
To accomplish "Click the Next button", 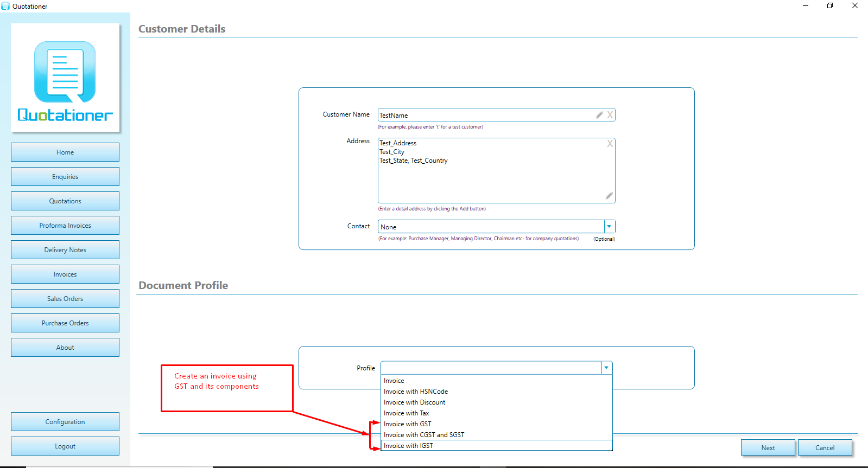I will click(768, 447).
